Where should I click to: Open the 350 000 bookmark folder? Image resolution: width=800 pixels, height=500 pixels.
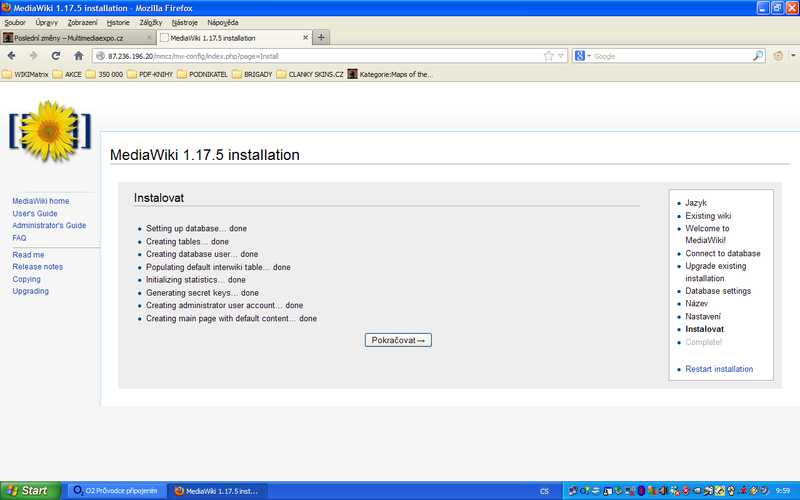pyautogui.click(x=105, y=74)
